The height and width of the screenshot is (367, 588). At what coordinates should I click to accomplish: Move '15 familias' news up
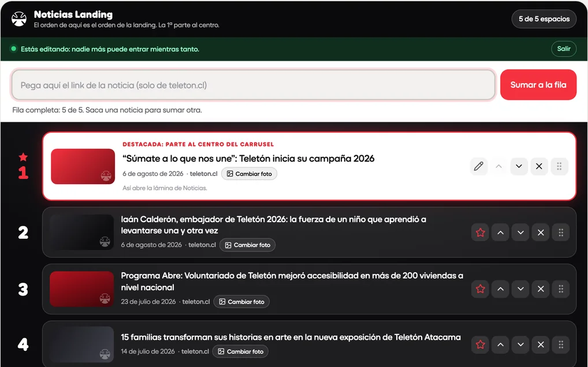coord(500,344)
